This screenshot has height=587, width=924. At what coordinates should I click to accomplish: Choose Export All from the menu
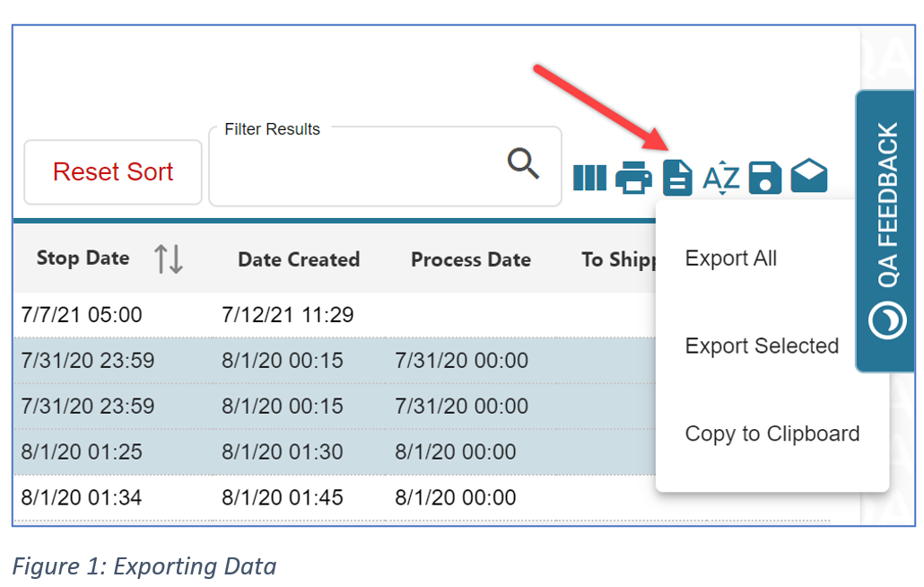click(x=730, y=258)
